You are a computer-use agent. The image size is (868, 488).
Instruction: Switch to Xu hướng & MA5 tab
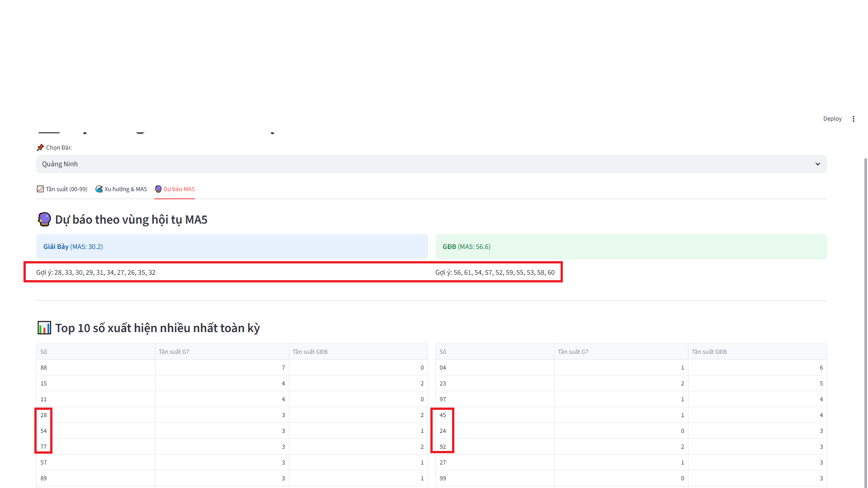click(121, 189)
